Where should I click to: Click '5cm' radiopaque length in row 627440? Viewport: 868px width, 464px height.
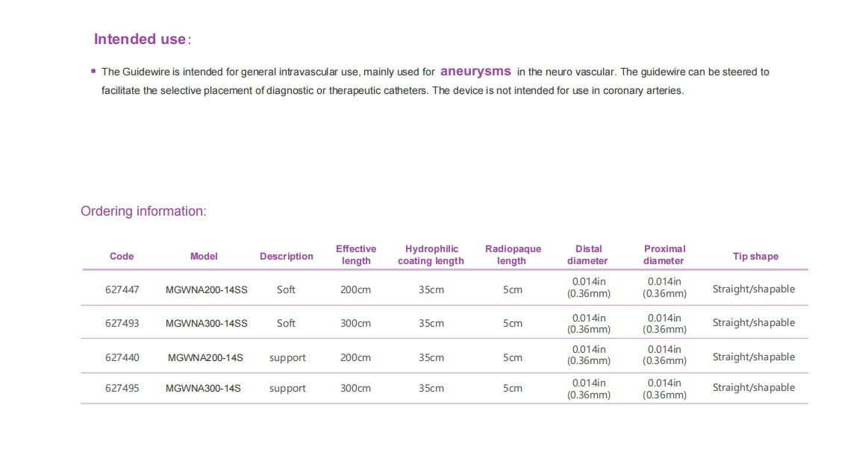513,358
